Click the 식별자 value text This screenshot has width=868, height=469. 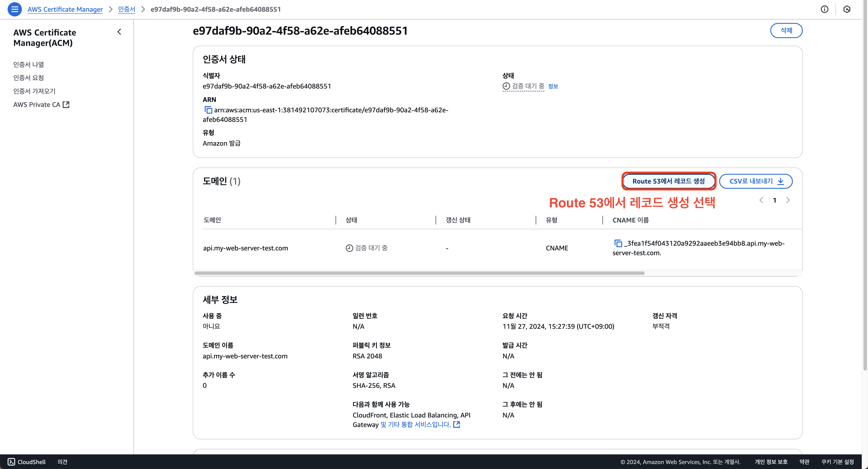[x=267, y=86]
